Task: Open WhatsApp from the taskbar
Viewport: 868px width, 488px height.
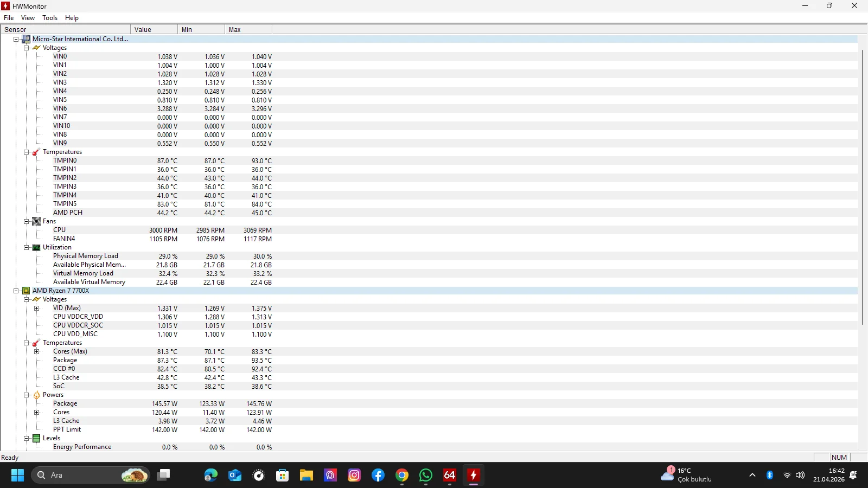Action: 426,475
